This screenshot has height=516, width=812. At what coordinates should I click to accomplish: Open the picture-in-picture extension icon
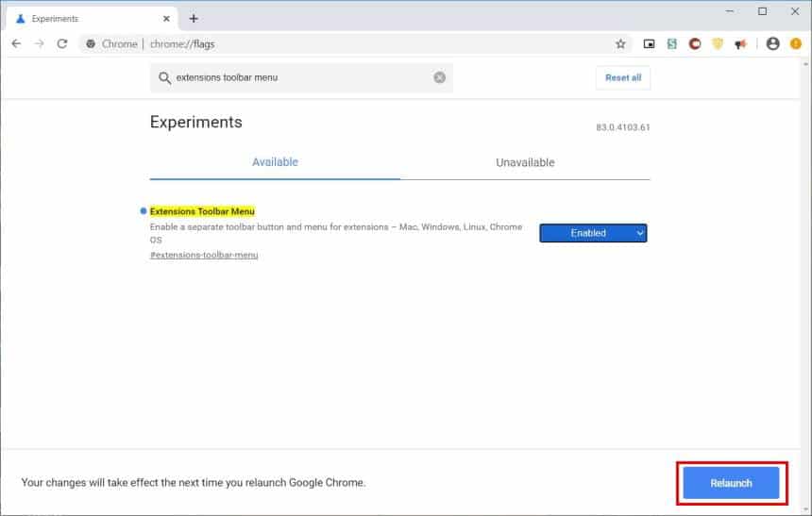tap(649, 44)
